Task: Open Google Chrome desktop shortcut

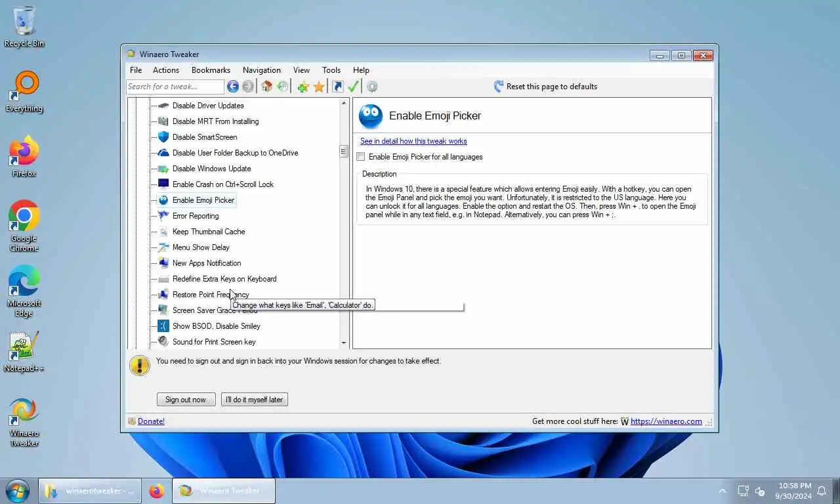Action: pyautogui.click(x=24, y=226)
